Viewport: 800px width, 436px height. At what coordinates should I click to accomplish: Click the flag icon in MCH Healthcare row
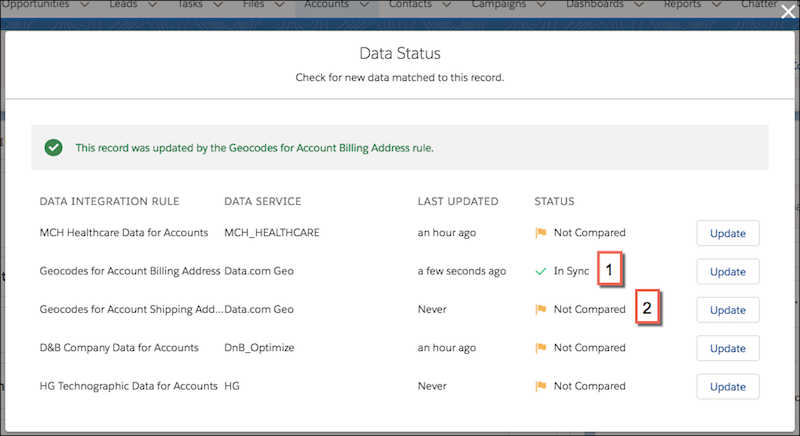541,233
